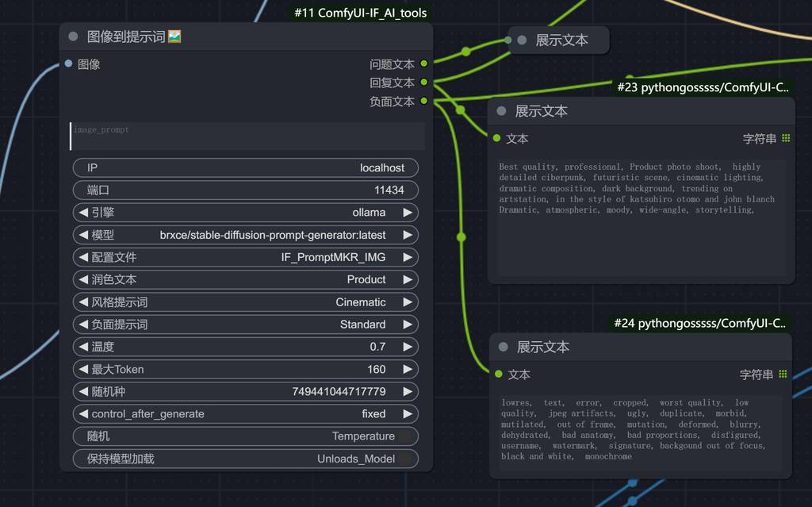Viewport: 812px width, 507px height.
Task: Click the 回复文本 output socket
Action: tap(424, 82)
